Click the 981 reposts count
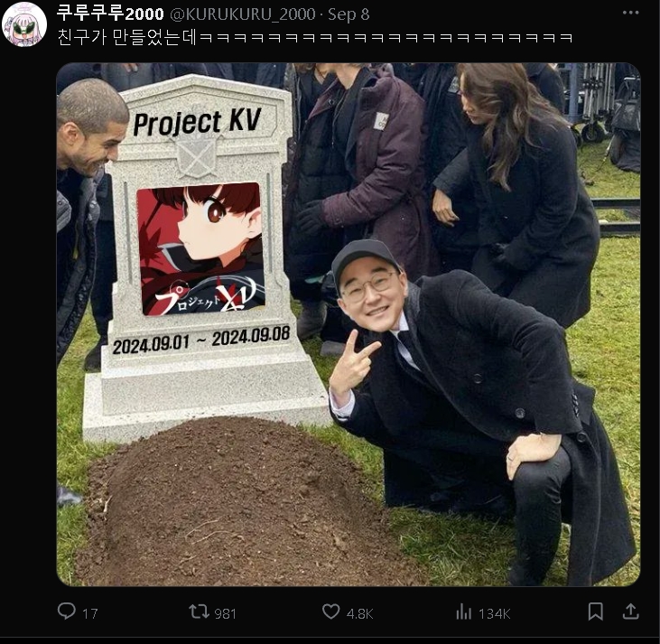Screen dimensions: 660x644 (225, 613)
